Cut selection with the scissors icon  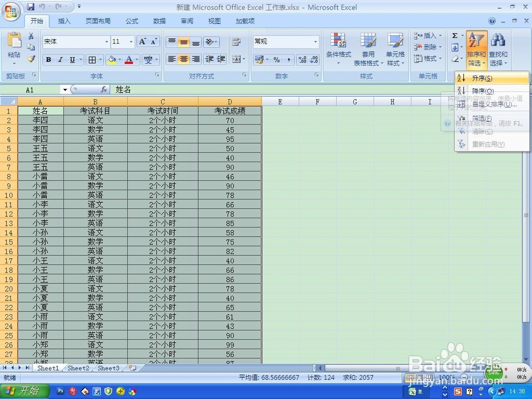[x=31, y=36]
